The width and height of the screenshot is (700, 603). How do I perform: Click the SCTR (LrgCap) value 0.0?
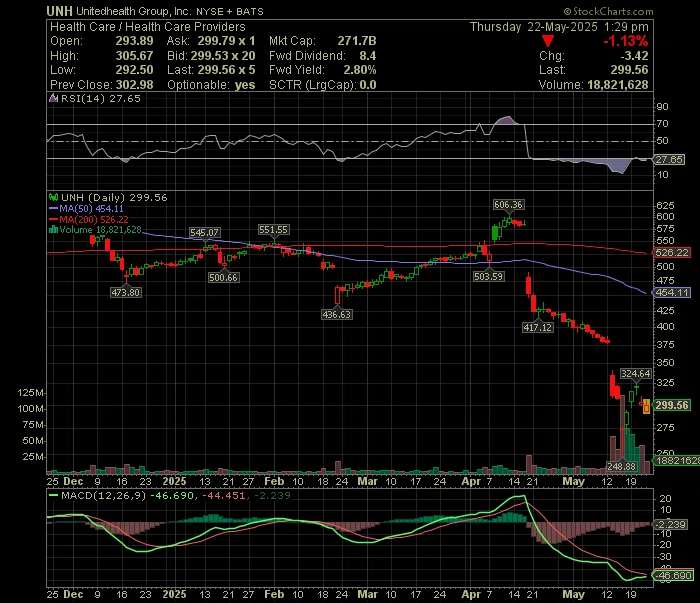368,85
